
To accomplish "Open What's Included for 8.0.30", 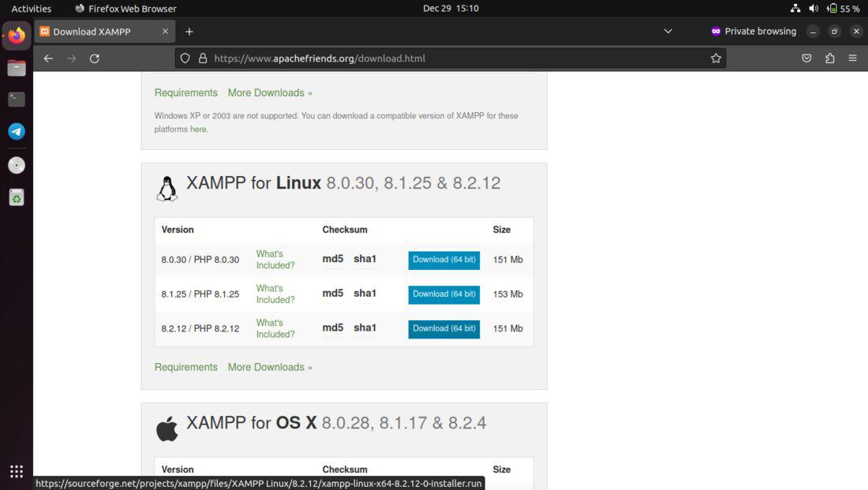I will tap(275, 260).
